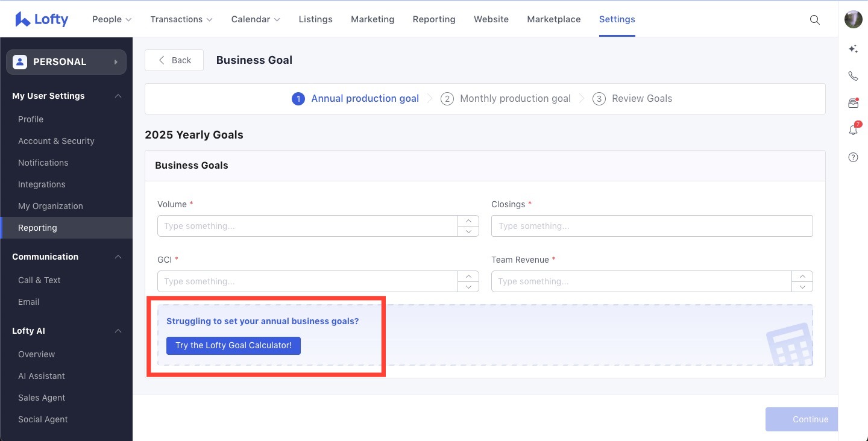868x441 pixels.
Task: Click the help question mark icon
Action: [x=853, y=157]
